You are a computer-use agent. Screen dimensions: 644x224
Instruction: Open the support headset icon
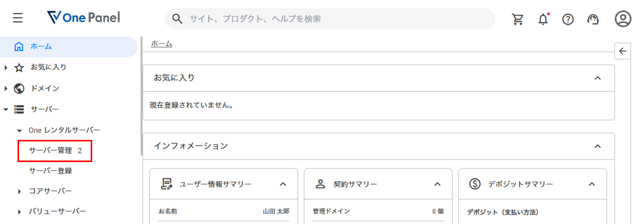[x=593, y=19]
